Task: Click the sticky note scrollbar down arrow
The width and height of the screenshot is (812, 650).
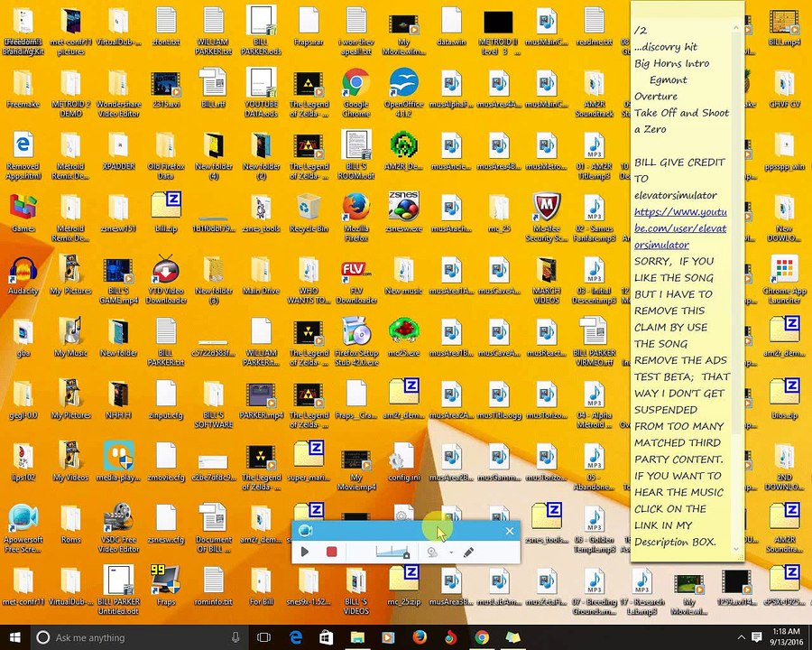Action: tap(736, 549)
